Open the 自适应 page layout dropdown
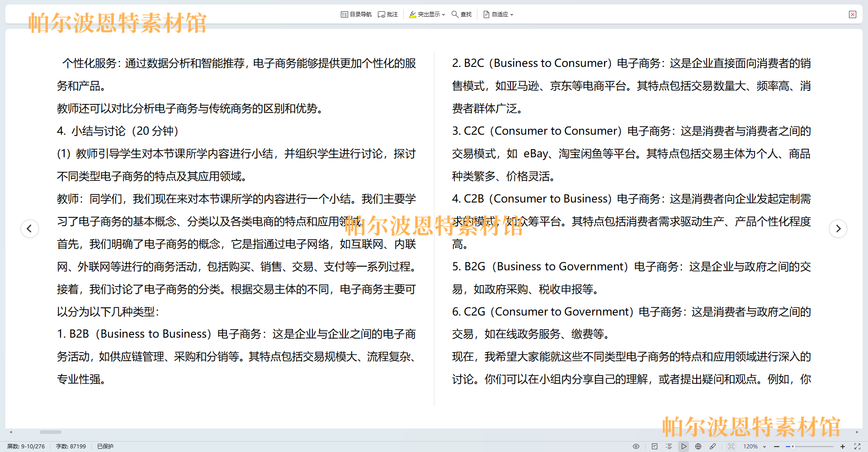 (498, 14)
